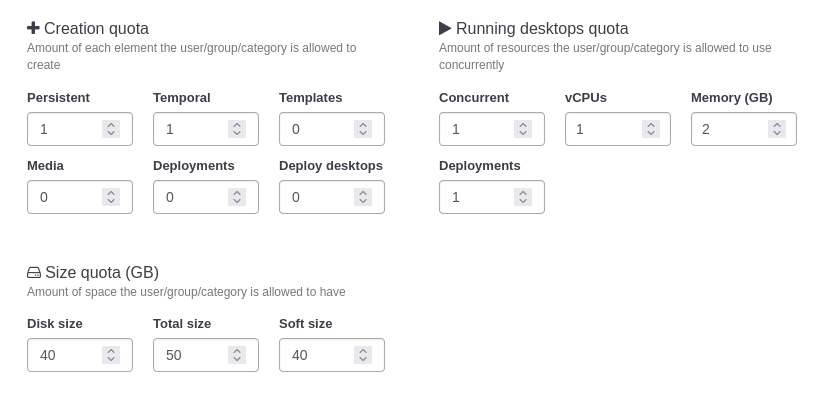
Task: Click the vCPUs spinner arrows
Action: [x=649, y=129]
